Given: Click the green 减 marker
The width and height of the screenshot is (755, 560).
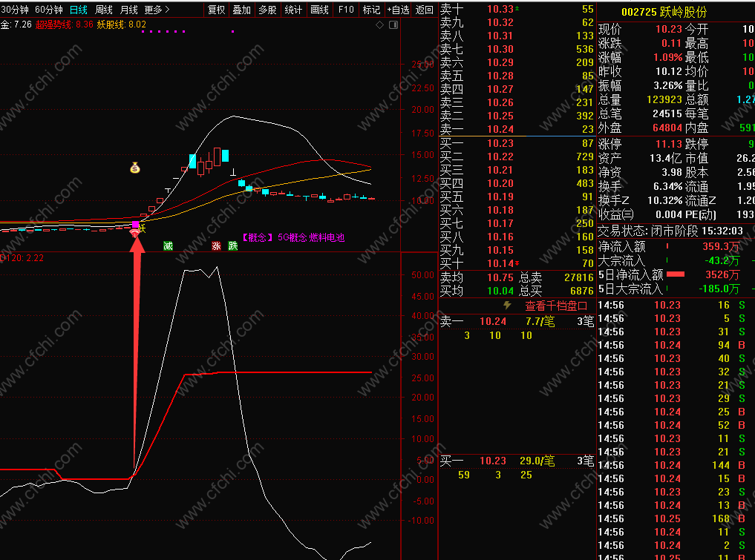Looking at the screenshot, I should click(168, 246).
